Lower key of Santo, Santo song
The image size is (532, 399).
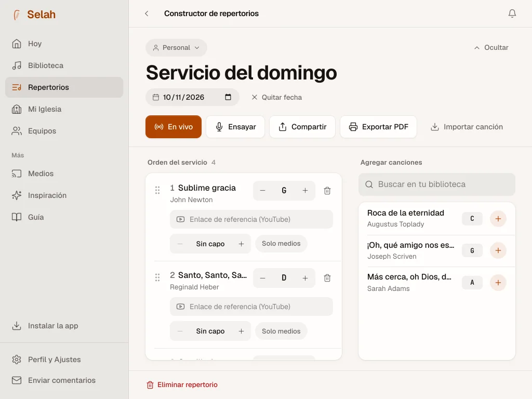pyautogui.click(x=262, y=278)
